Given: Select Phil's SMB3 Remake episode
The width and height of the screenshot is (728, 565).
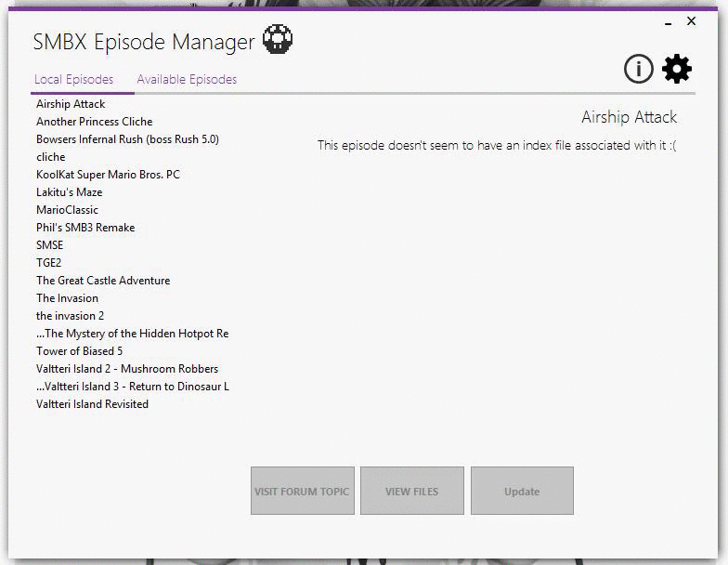Looking at the screenshot, I should [x=85, y=228].
